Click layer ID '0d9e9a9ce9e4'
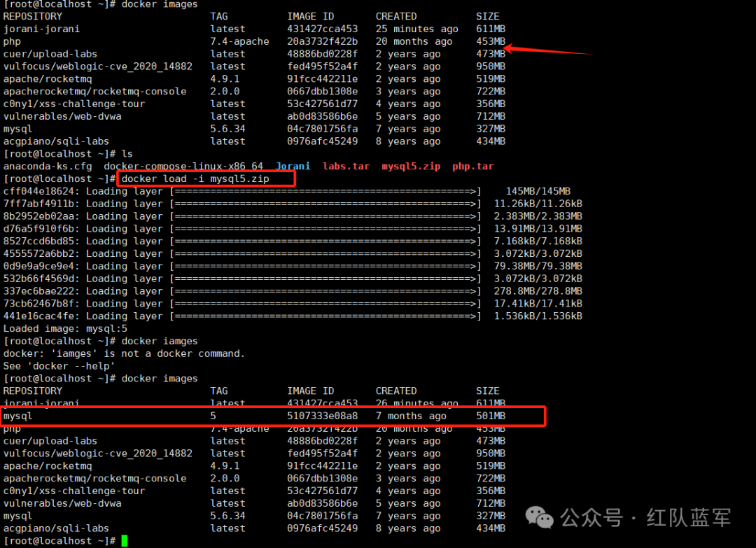Screen dimensions: 756x548 (x=38, y=267)
